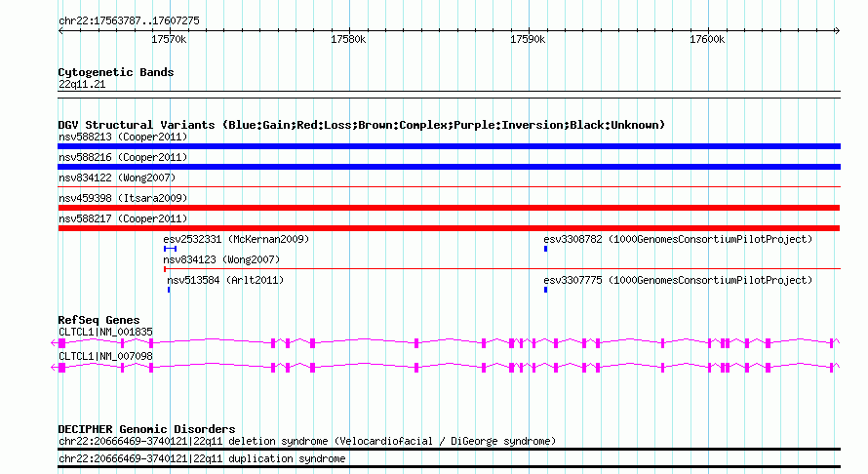The width and height of the screenshot is (868, 474).
Task: Click the 22q11 duplication syndrome black bar
Action: coord(449,467)
